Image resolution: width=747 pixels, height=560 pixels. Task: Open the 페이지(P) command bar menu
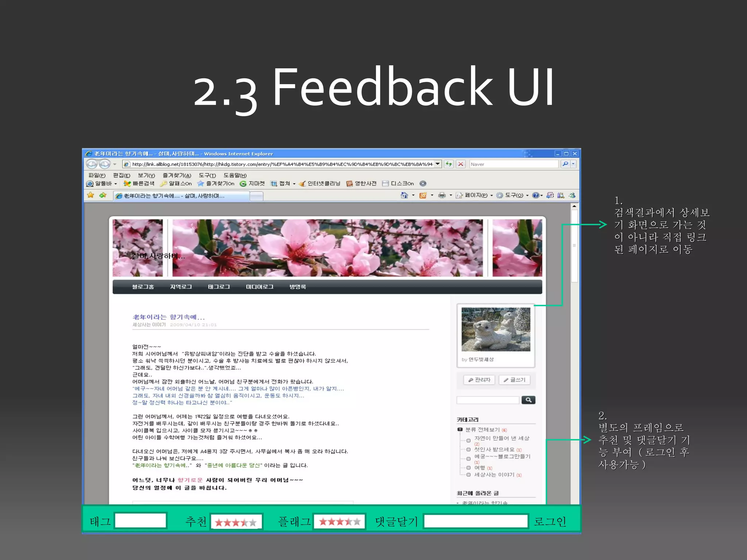[475, 195]
